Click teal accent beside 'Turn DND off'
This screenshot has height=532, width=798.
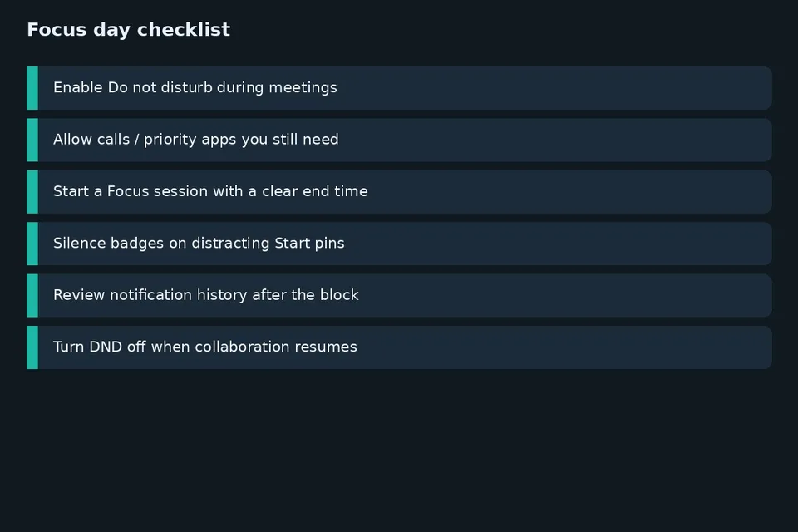click(x=32, y=347)
